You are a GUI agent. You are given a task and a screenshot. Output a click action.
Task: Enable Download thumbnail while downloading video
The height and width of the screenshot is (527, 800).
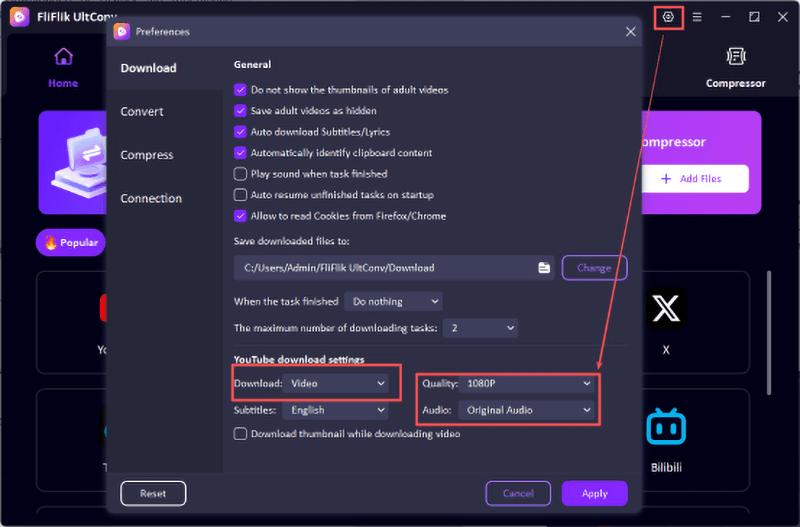(x=240, y=434)
